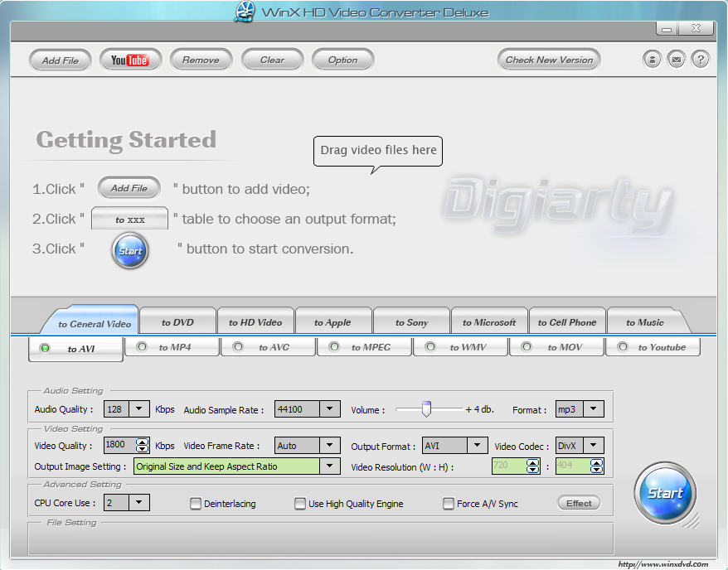Click the Video Quality spinner arrows
Screen dimensions: 728x570
coord(142,445)
